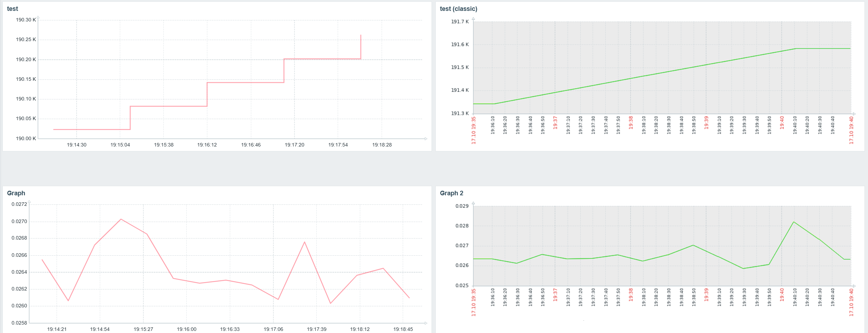Click the 191.5 K y-axis label
Screen dimensions: 868x333
[460, 67]
